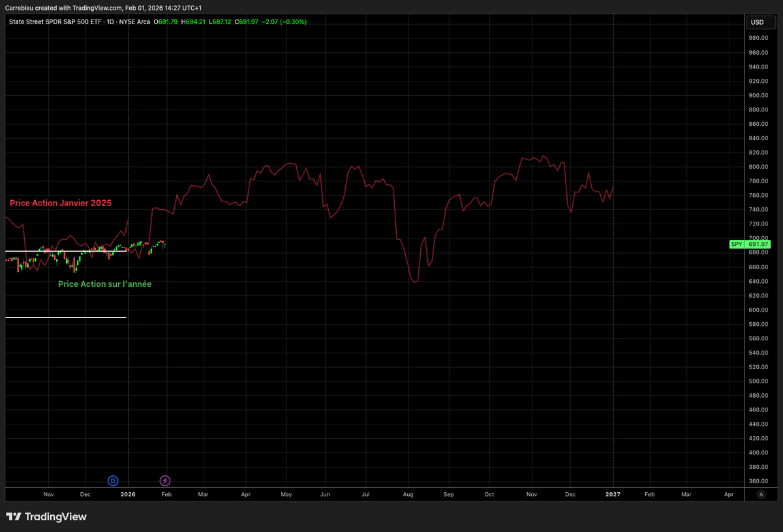
Task: Click the Aug label on time axis
Action: pyautogui.click(x=408, y=494)
